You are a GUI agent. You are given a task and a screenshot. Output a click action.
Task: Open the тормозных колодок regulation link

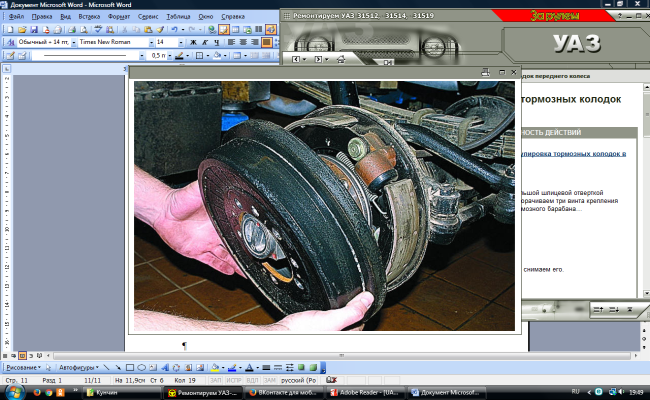(574, 154)
